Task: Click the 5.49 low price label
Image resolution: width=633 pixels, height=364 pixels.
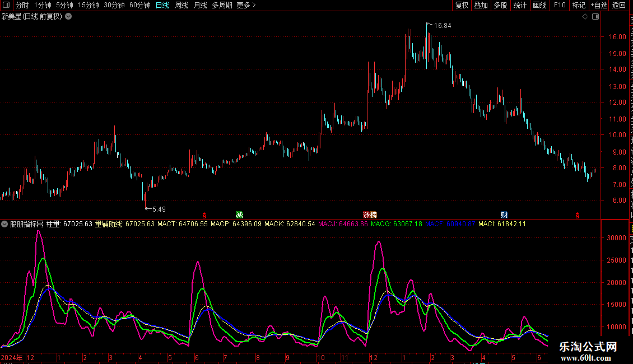Action: click(159, 209)
